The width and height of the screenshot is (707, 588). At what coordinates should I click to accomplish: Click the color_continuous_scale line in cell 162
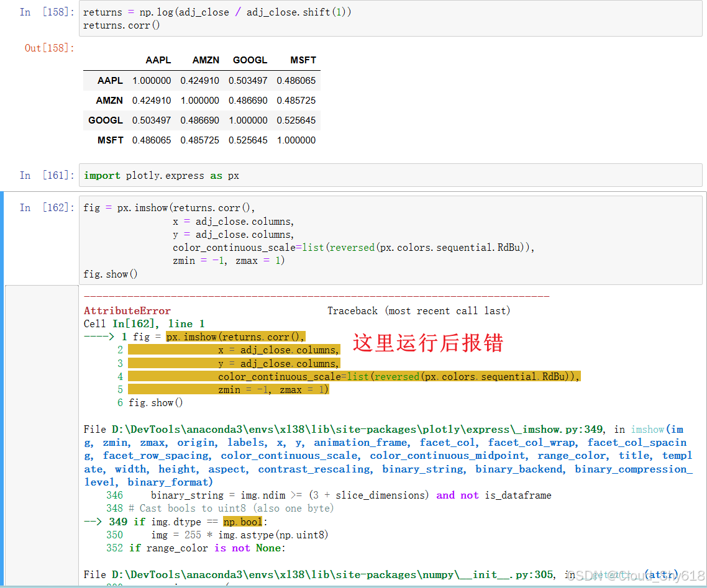click(x=353, y=247)
